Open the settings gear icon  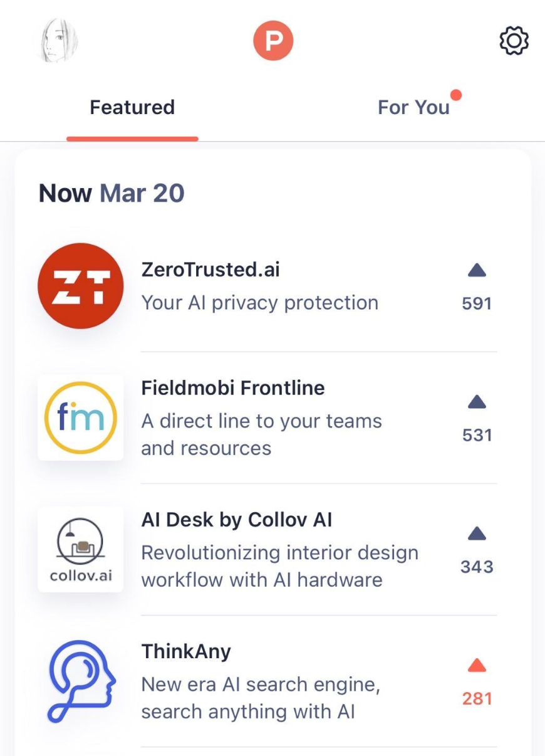click(x=514, y=41)
